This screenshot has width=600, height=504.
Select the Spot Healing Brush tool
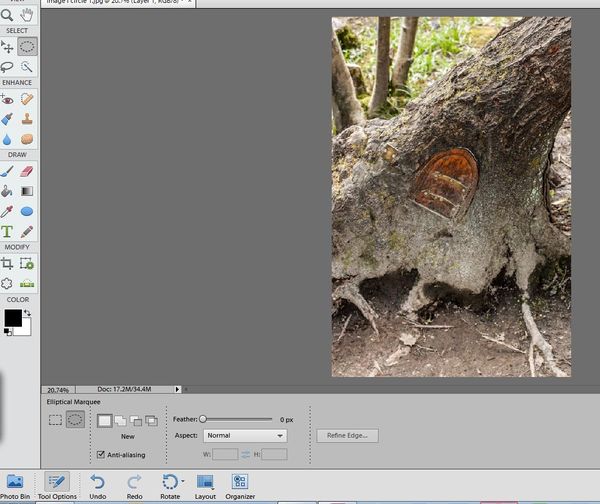27,99
